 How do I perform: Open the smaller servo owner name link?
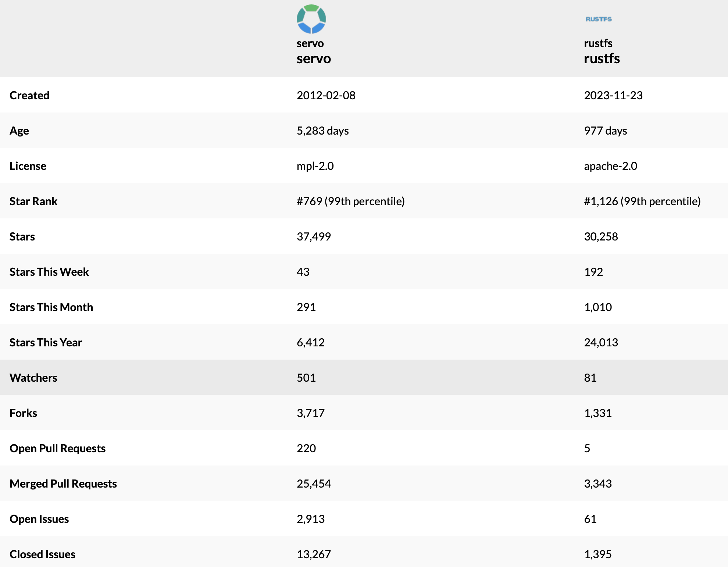pos(310,43)
